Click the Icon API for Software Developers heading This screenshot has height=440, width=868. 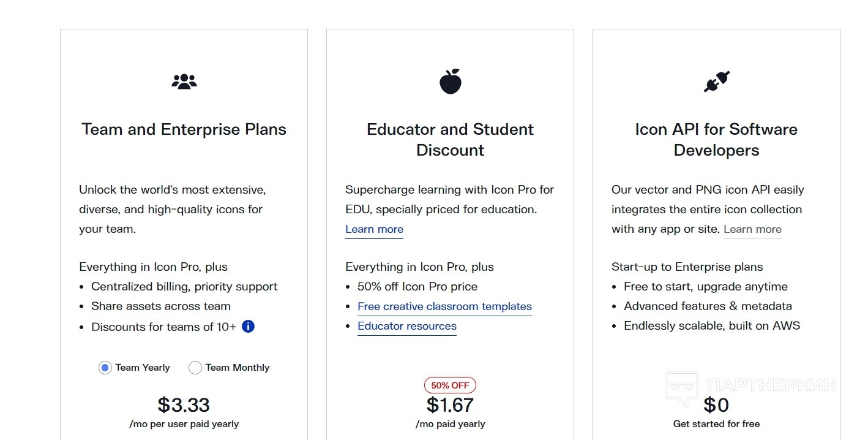tap(716, 140)
